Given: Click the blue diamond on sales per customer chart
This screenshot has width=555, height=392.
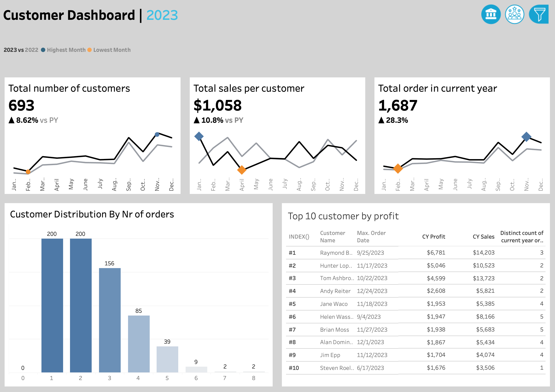Looking at the screenshot, I should coord(199,136).
